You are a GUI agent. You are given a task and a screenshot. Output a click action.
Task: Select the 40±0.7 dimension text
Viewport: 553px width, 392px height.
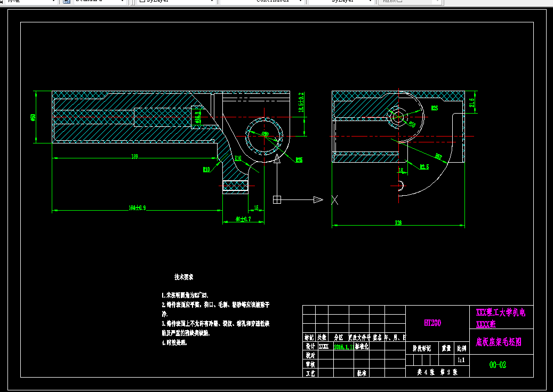243,219
